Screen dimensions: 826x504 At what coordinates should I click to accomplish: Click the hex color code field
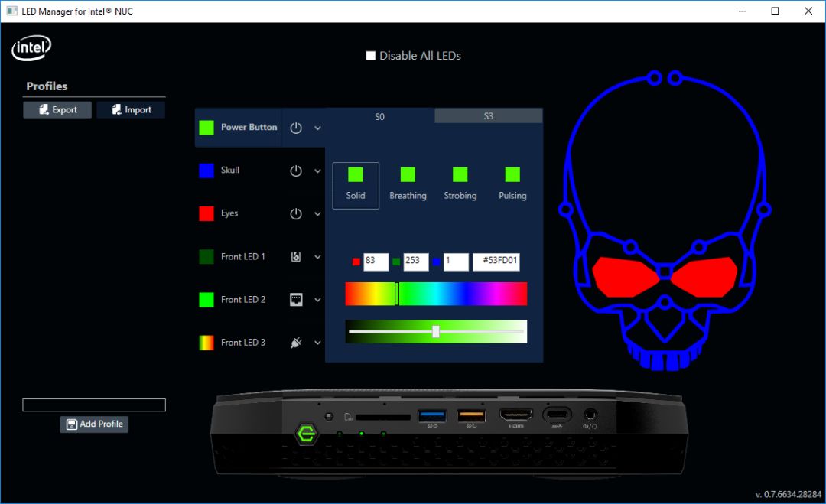point(496,262)
